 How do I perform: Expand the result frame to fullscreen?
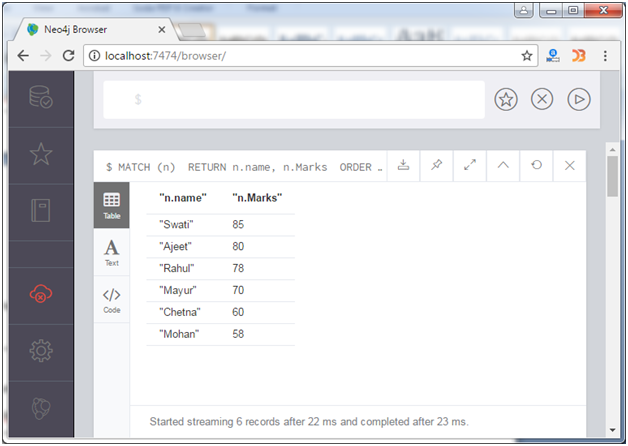[x=469, y=166]
